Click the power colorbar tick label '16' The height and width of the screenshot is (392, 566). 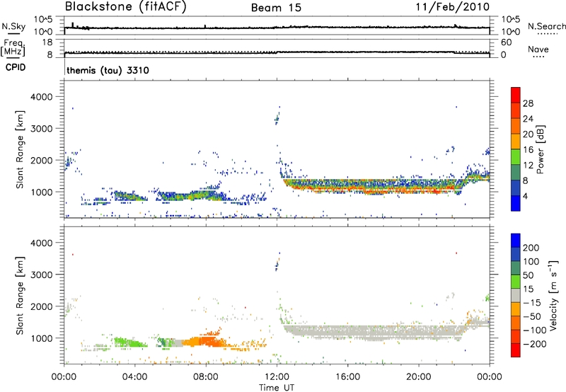click(x=528, y=150)
